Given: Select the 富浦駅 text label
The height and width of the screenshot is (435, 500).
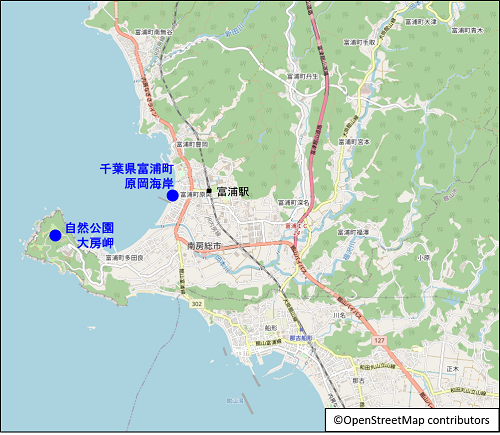Looking at the screenshot, I should tap(233, 192).
